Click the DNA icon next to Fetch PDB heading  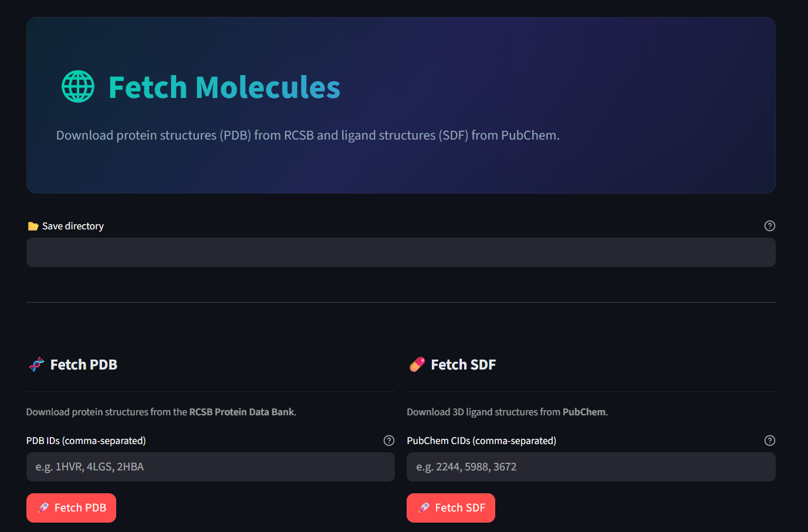pos(36,365)
